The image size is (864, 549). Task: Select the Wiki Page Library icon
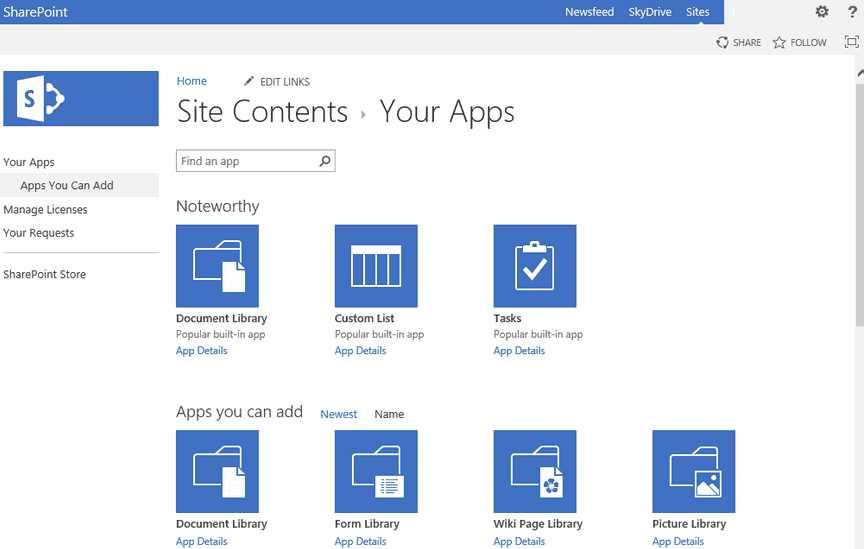(535, 471)
